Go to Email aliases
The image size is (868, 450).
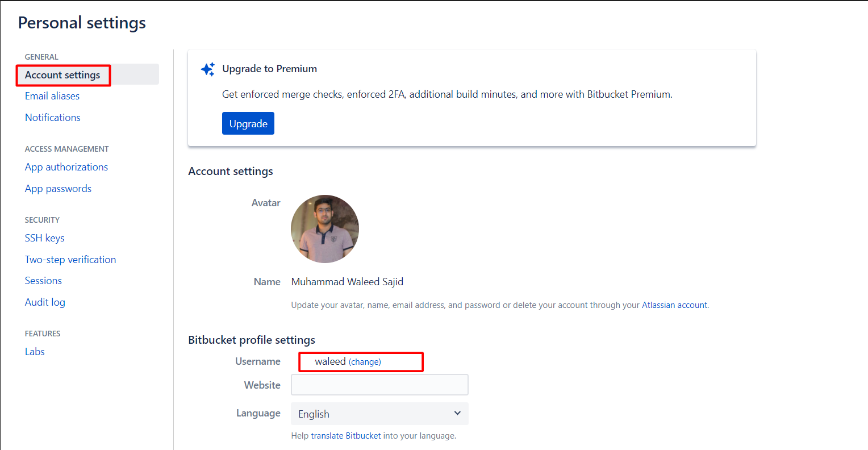pyautogui.click(x=52, y=96)
